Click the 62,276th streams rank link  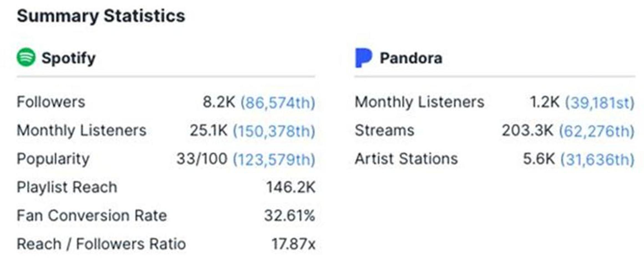(597, 131)
